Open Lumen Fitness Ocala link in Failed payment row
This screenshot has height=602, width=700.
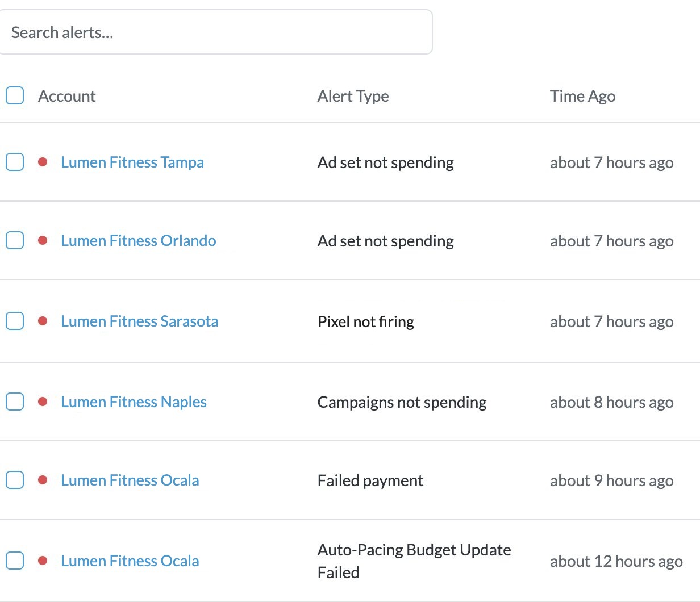130,480
